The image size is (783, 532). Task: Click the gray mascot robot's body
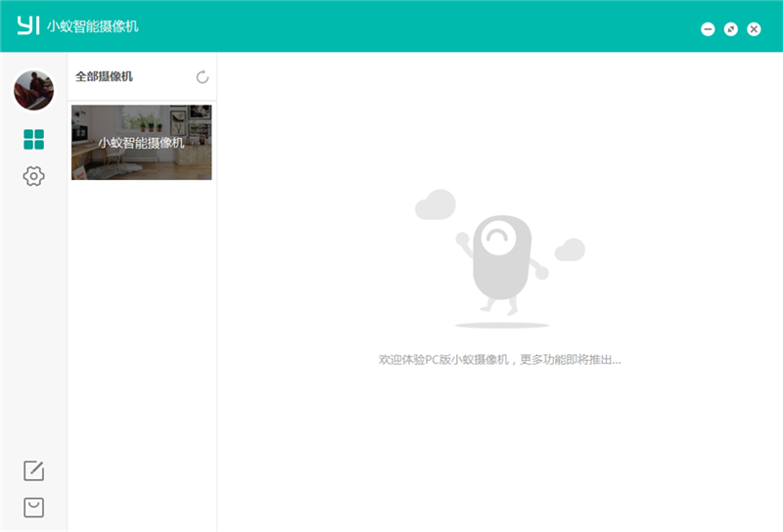pos(501,271)
